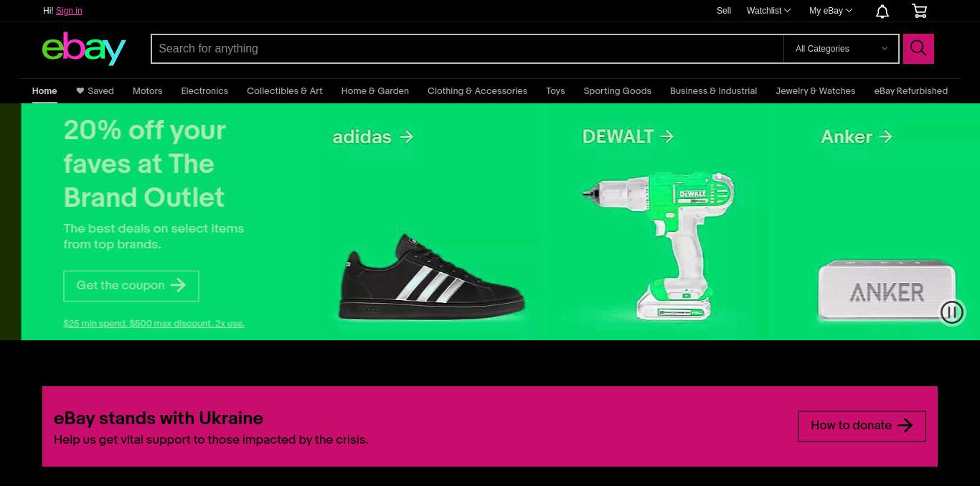Image resolution: width=980 pixels, height=486 pixels.
Task: Click the How to donate button
Action: point(862,426)
